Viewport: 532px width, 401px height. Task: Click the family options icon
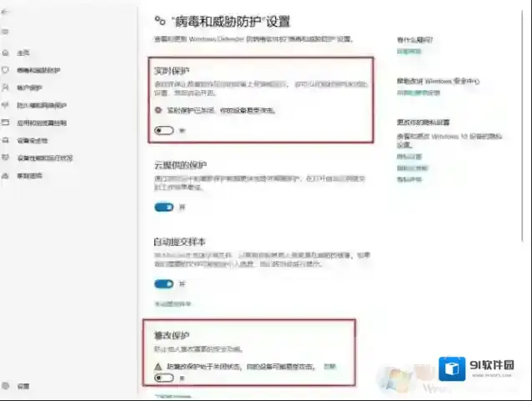tap(7, 175)
